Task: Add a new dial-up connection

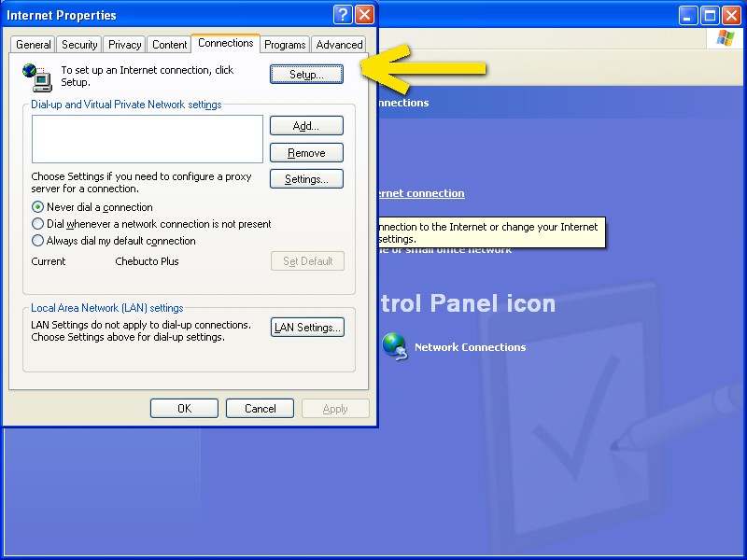Action: (x=306, y=125)
